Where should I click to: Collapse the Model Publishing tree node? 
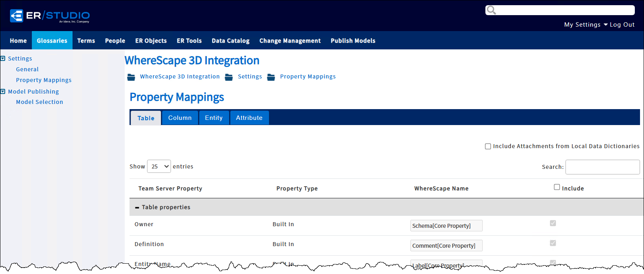point(3,92)
